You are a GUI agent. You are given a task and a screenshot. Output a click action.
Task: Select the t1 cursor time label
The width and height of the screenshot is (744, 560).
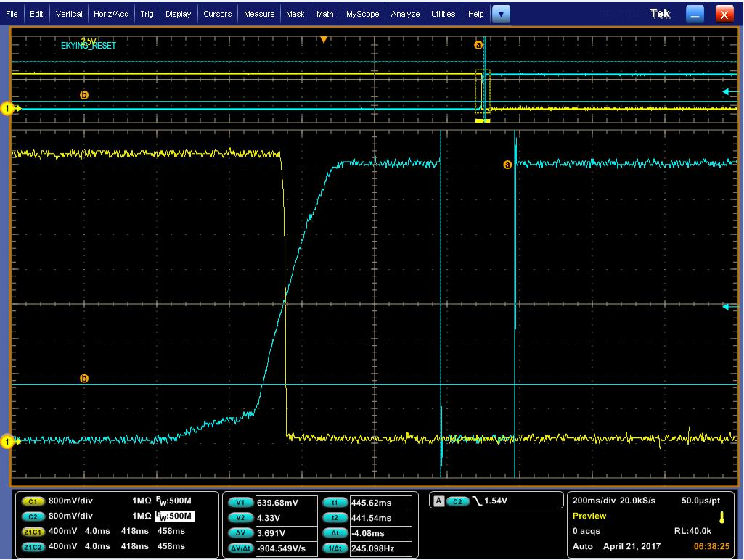pos(334,503)
